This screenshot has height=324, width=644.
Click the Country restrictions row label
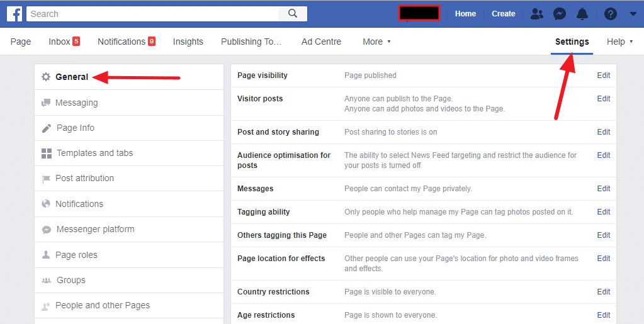pyautogui.click(x=274, y=291)
